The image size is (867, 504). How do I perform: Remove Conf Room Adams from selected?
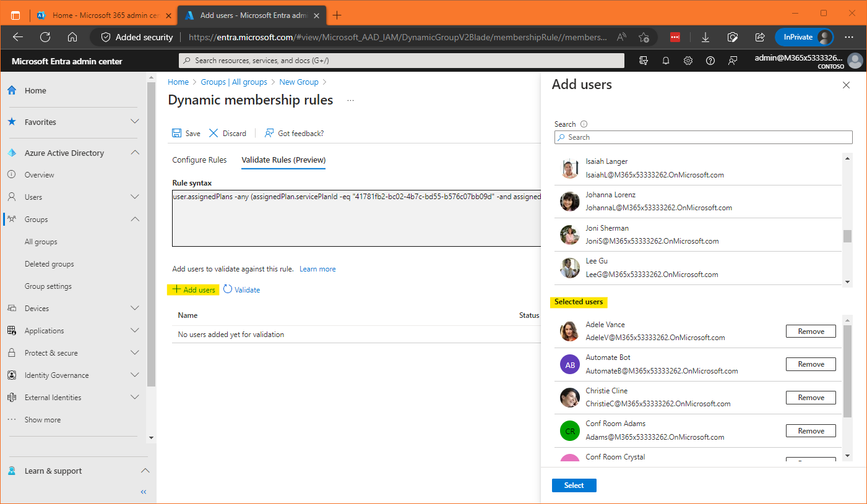click(811, 431)
